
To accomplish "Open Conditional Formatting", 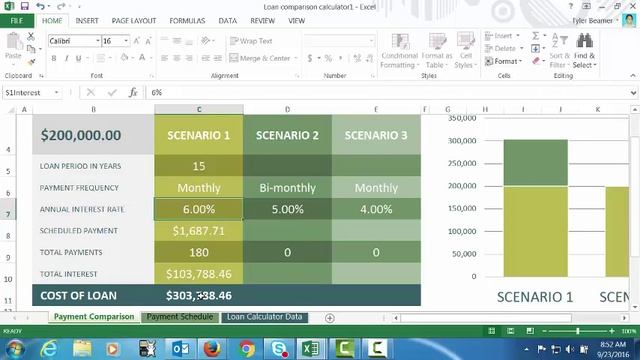I will tap(400, 51).
